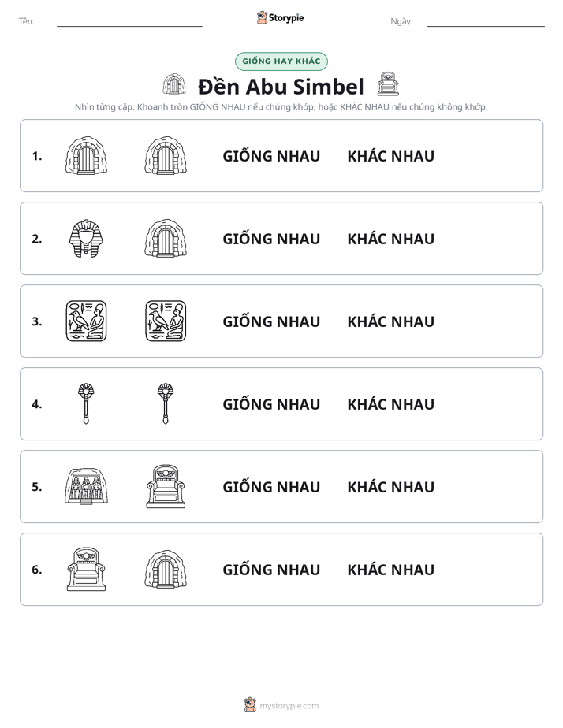This screenshot has width=563, height=728.
Task: Click the throne icon in row 5
Action: click(166, 486)
